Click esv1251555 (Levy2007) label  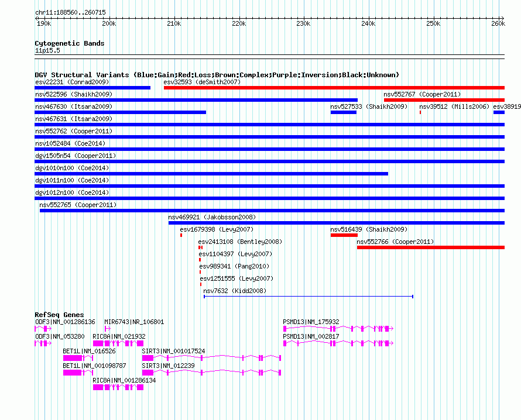tap(236, 278)
